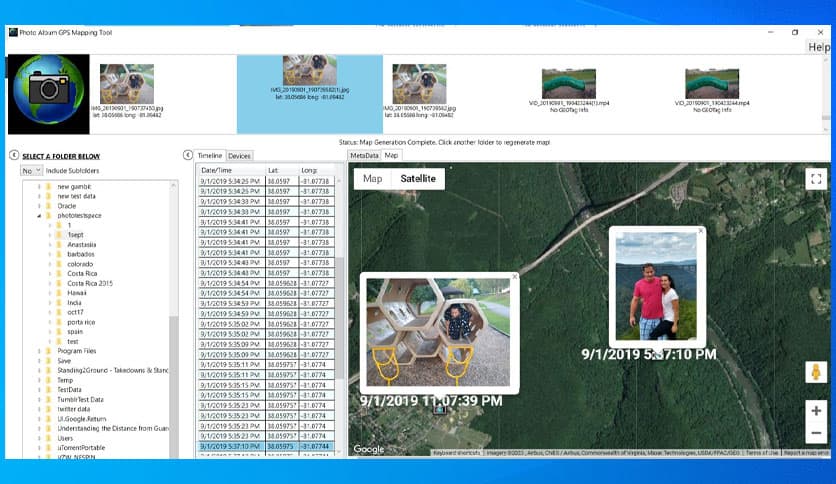Image resolution: width=836 pixels, height=484 pixels.
Task: Open the Help menu
Action: (x=818, y=47)
